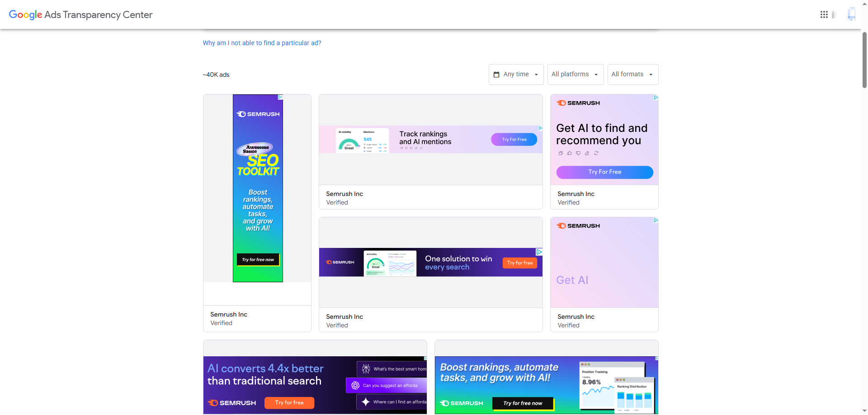
Task: Open the Google apps grid icon
Action: (824, 14)
